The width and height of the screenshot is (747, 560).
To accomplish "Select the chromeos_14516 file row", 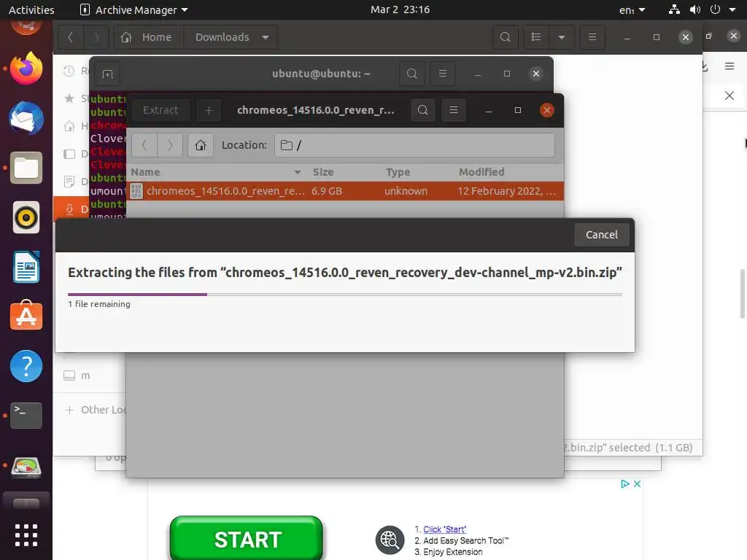I will 345,191.
